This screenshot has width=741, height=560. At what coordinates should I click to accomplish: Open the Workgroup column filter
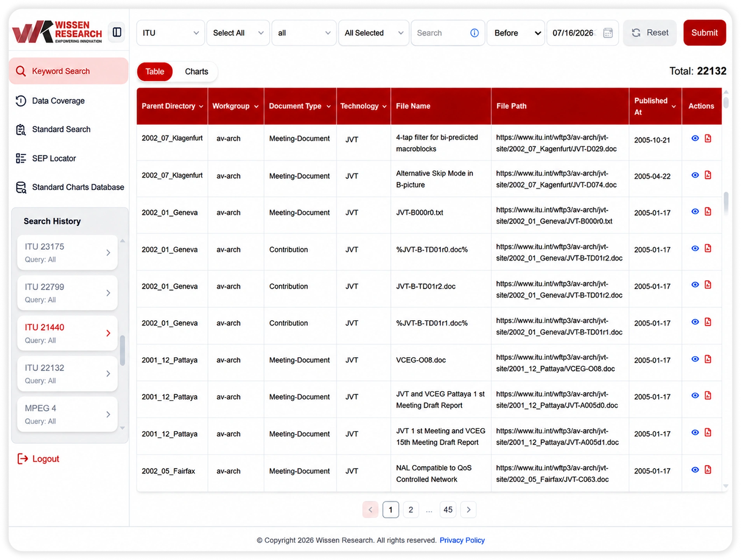256,107
